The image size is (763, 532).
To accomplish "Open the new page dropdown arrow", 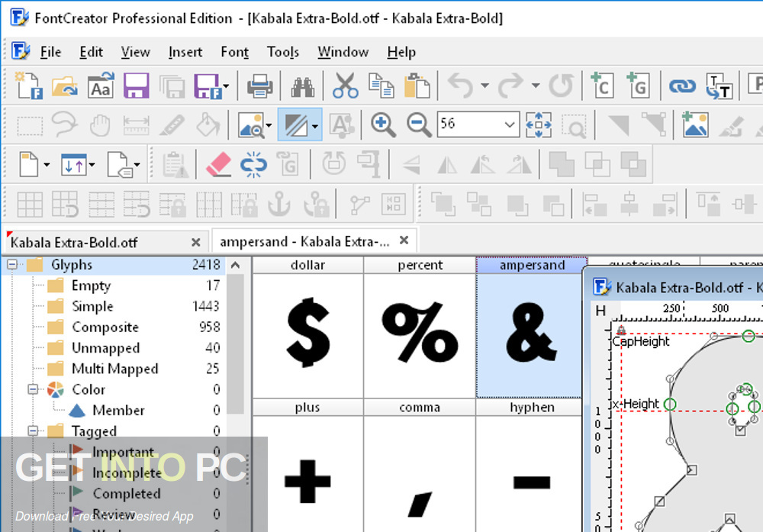I will [x=47, y=165].
